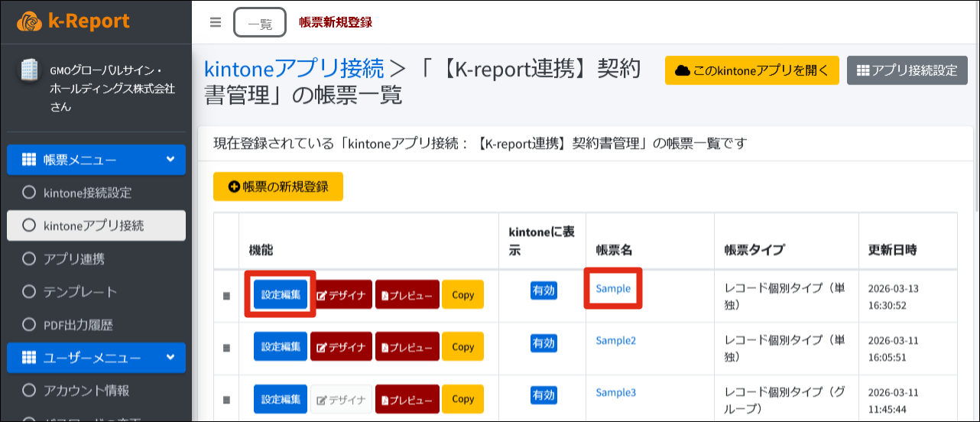Click the k-Report logo
The height and width of the screenshot is (422, 980).
click(73, 21)
